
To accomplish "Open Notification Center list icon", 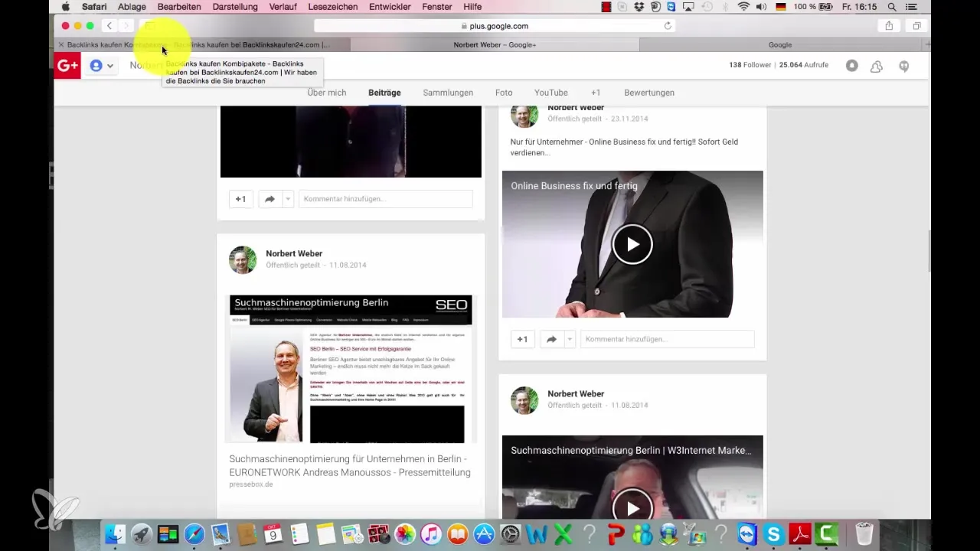I will (x=911, y=7).
